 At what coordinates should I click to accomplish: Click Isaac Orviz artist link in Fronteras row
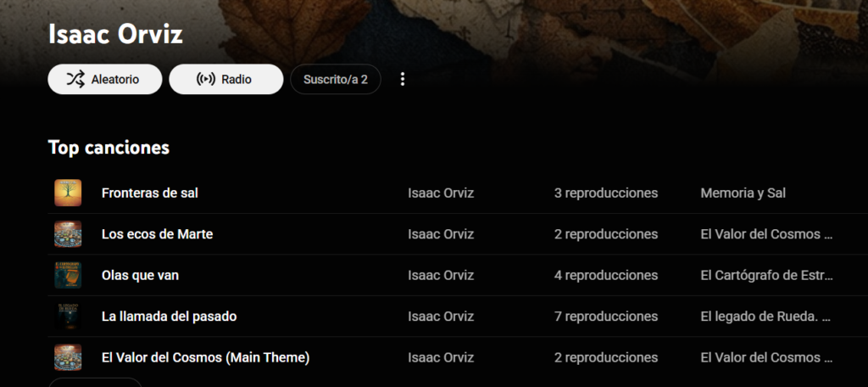pyautogui.click(x=441, y=193)
